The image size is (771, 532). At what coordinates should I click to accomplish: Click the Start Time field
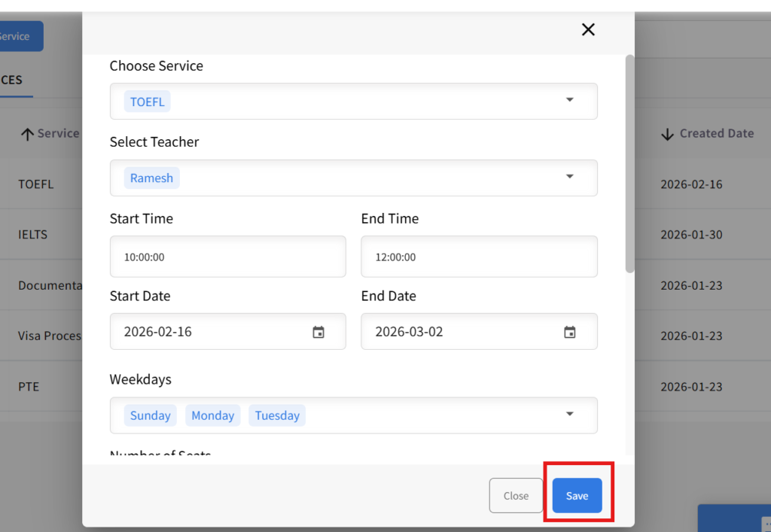(227, 257)
